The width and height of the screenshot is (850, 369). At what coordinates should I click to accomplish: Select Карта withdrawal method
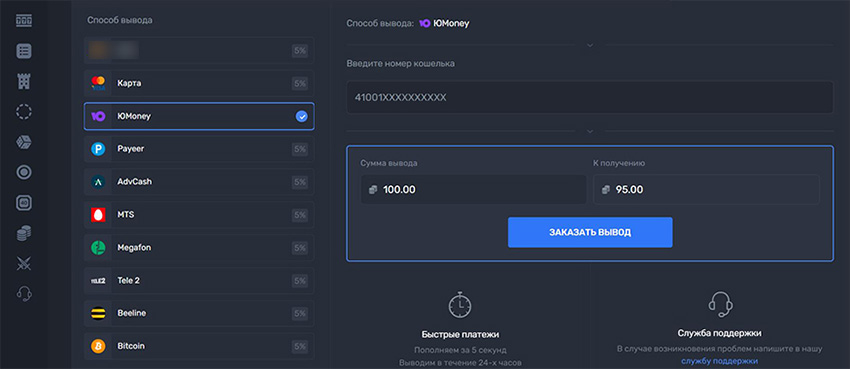[199, 83]
